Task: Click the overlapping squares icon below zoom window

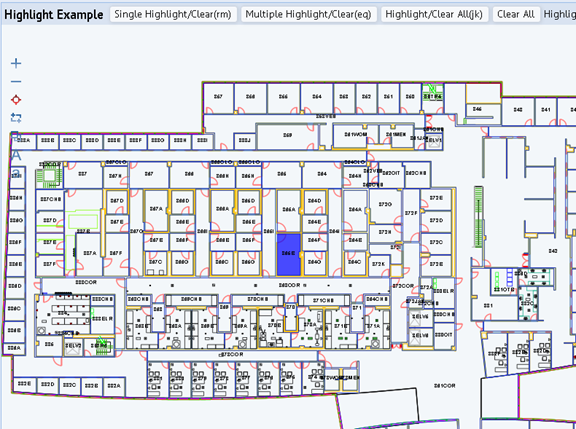Action: tap(15, 136)
